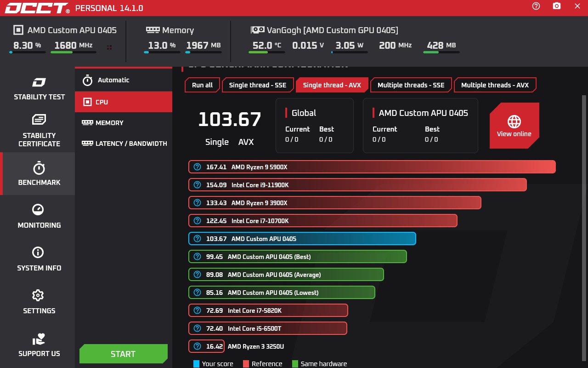Click the GPU voltage 0.015 V value
588x368 pixels.
308,45
